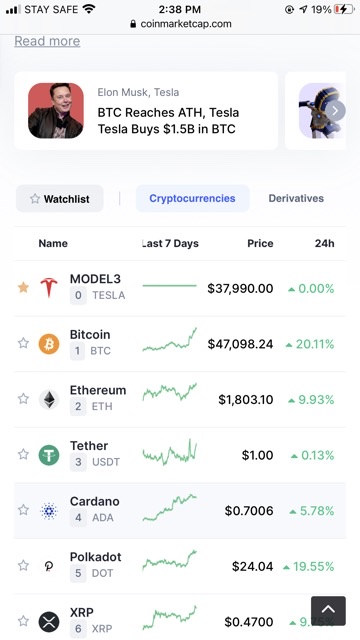The image size is (360, 640).
Task: Advance news carousel with right chevron
Action: point(336,111)
